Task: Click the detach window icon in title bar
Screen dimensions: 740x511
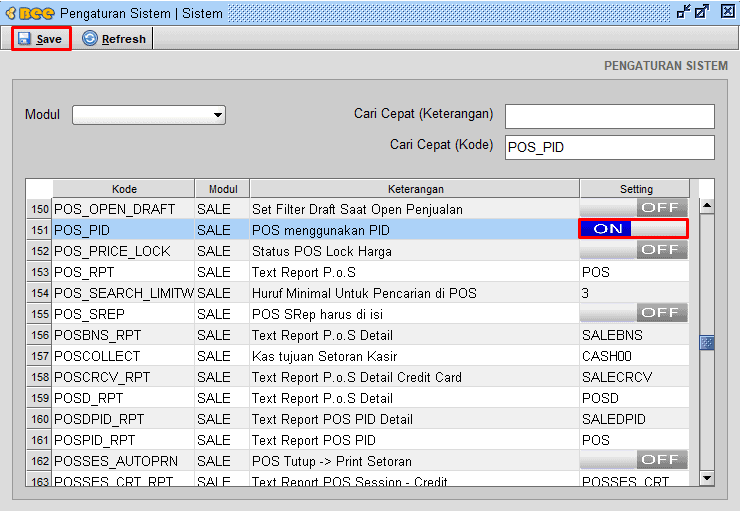Action: click(x=683, y=11)
